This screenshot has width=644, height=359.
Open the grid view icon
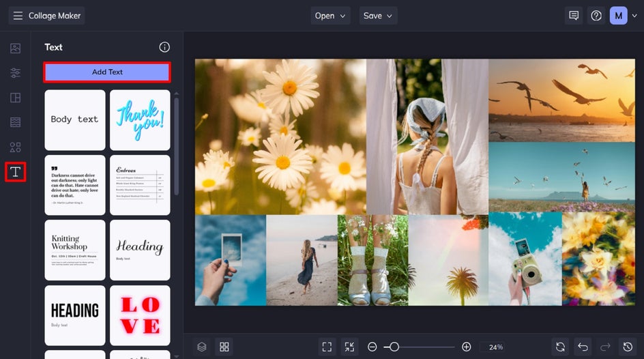(x=224, y=347)
